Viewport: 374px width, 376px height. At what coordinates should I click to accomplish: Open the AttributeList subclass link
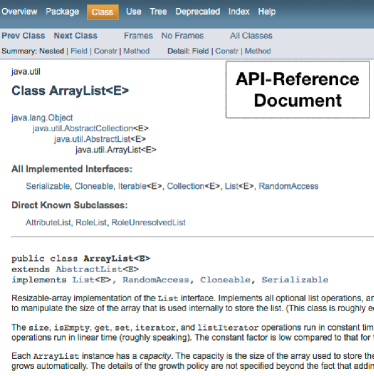tap(48, 222)
